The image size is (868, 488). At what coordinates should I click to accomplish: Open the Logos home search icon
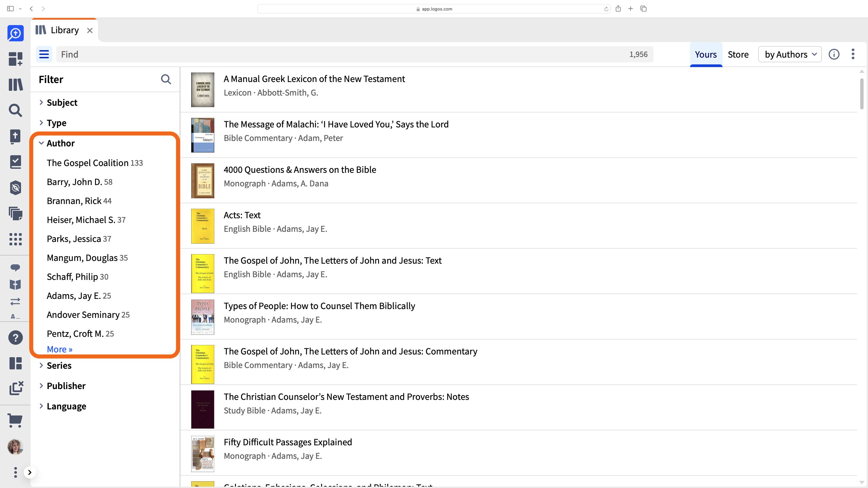click(x=15, y=33)
